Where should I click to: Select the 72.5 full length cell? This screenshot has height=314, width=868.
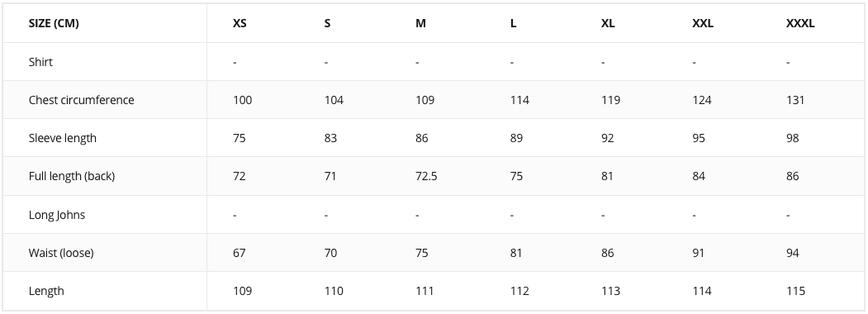426,176
